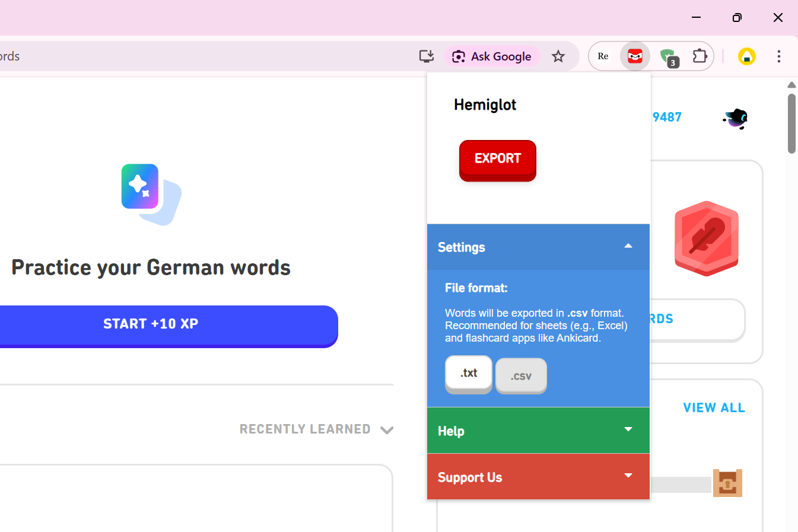Toggle the bookmark star in the address bar
The height and width of the screenshot is (532, 798).
[x=558, y=56]
